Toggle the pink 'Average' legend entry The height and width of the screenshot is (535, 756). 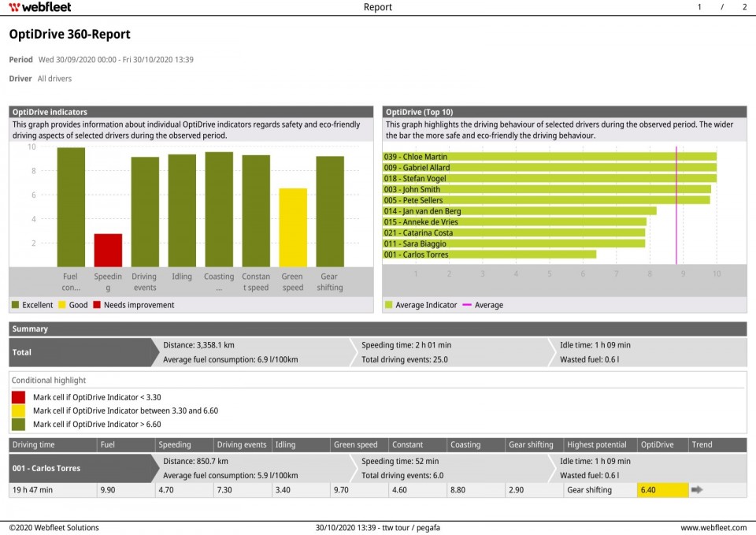pos(484,305)
